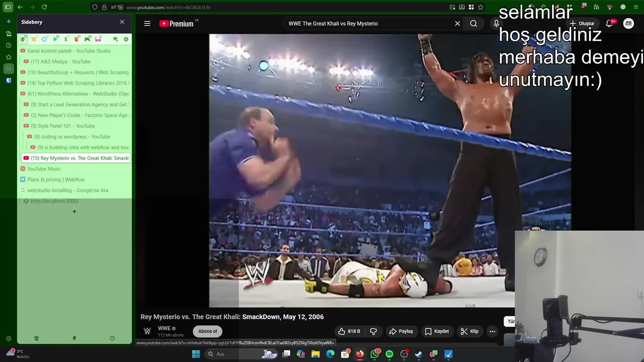Bookmark this page with the star icon

click(480, 7)
